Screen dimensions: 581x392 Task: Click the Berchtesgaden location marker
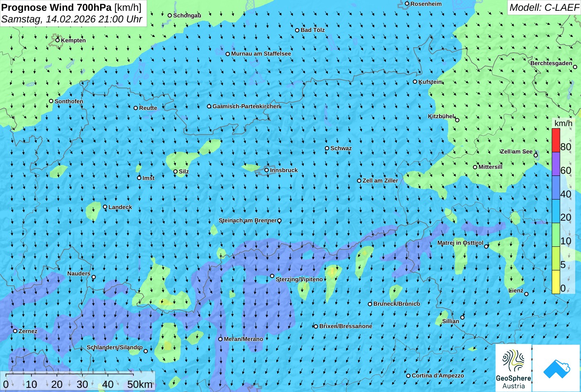click(x=575, y=67)
